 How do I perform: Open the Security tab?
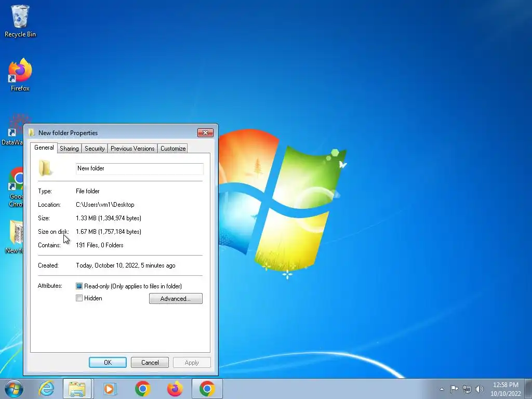(x=95, y=148)
